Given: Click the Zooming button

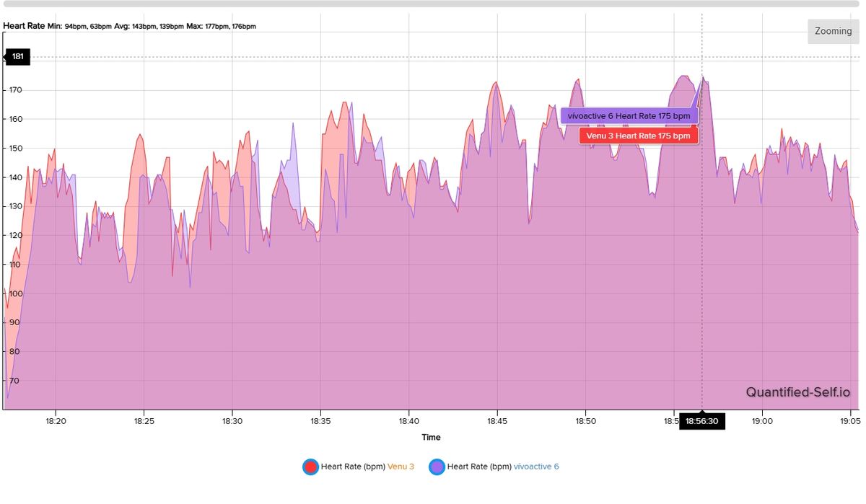Looking at the screenshot, I should (833, 32).
